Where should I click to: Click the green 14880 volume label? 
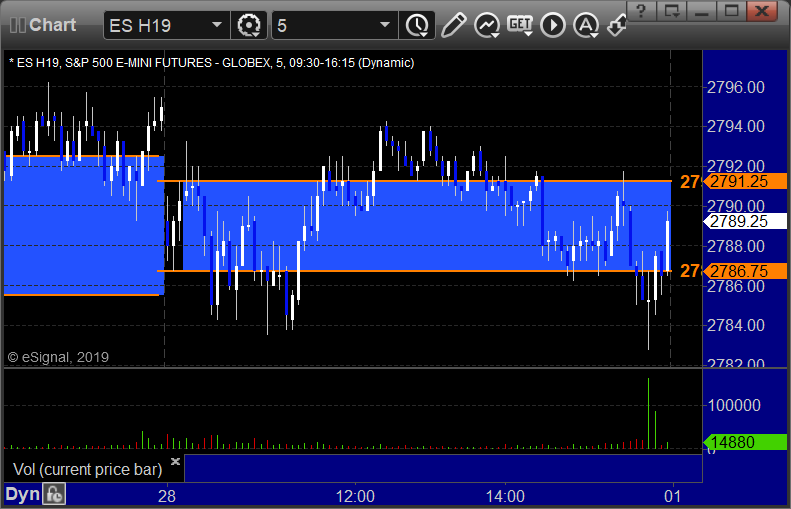coord(745,442)
